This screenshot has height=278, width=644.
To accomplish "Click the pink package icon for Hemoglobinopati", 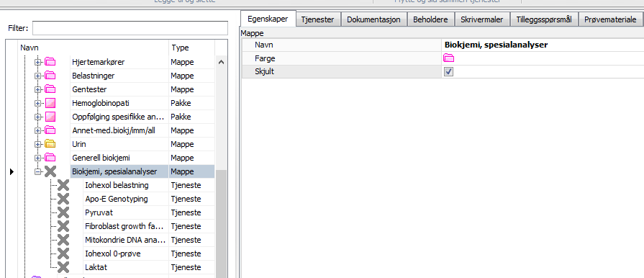I will pos(50,103).
